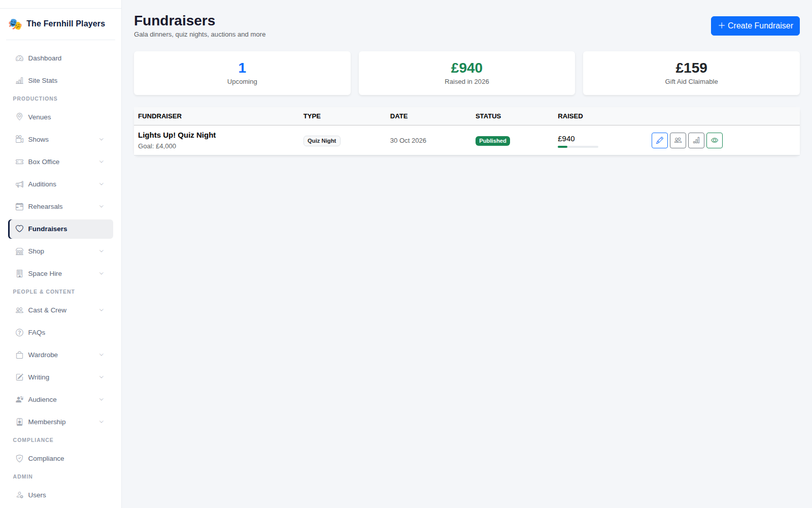
Task: Expand the Box Office submenu chevron
Action: [x=101, y=162]
